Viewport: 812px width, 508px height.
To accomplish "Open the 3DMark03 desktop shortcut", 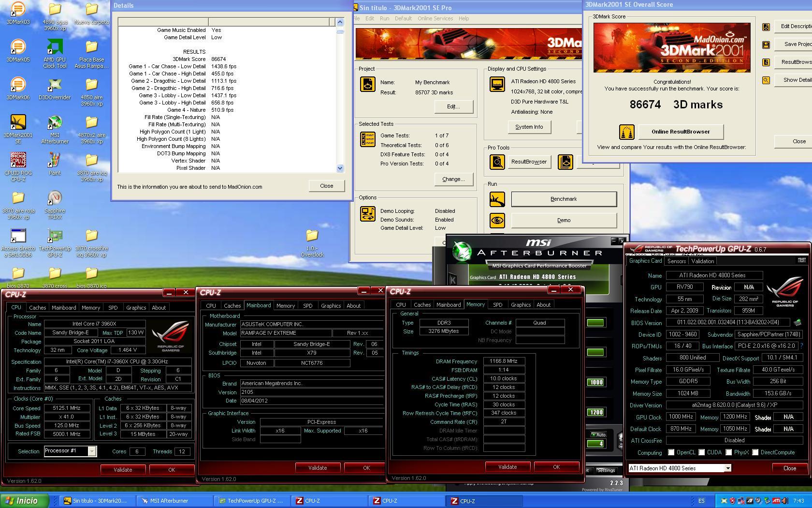I will (17, 13).
